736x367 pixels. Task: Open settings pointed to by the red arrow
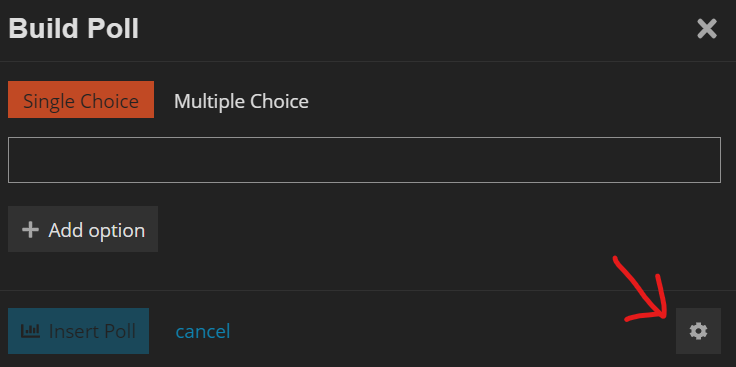pyautogui.click(x=698, y=331)
